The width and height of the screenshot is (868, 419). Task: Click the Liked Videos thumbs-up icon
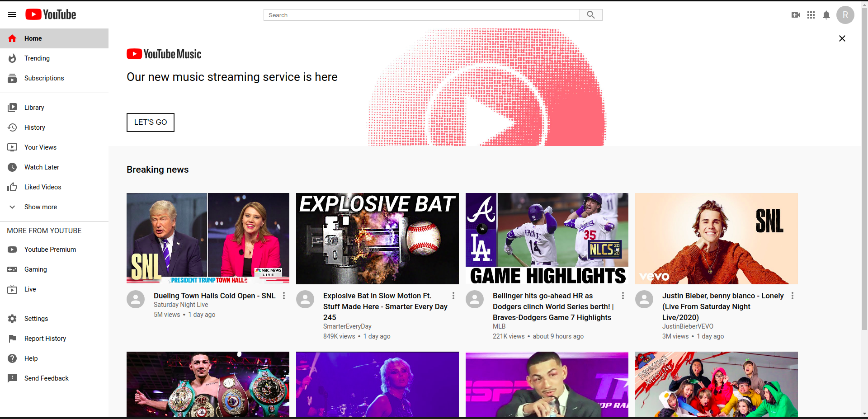[x=12, y=187]
